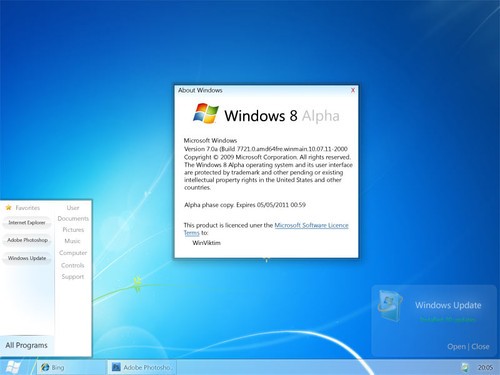Click the Windows Update notification title
Screen dimensions: 500x375
tap(448, 305)
